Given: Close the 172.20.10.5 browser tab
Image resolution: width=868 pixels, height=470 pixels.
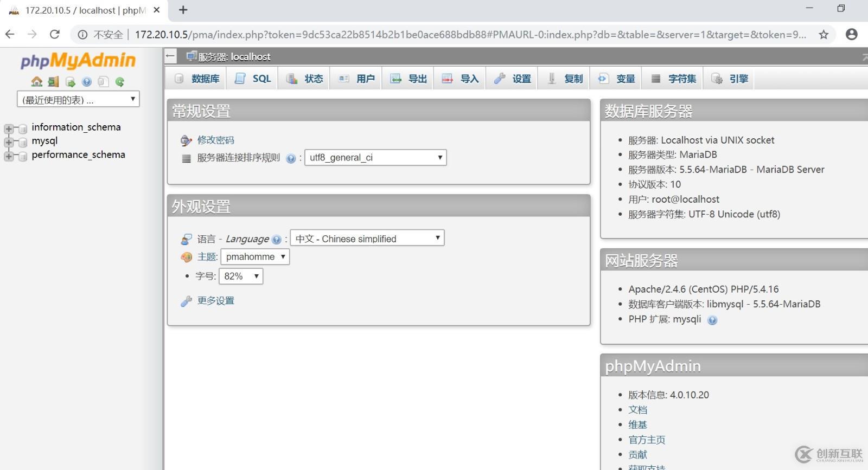Looking at the screenshot, I should point(157,10).
